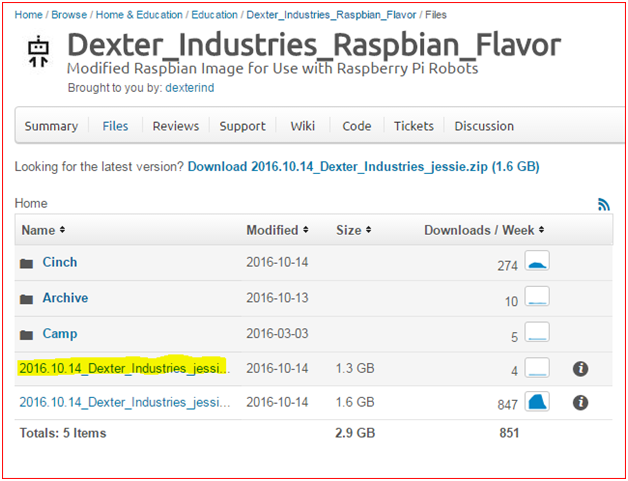This screenshot has height=481, width=628.
Task: Open the Archive folder link
Action: pyautogui.click(x=65, y=298)
